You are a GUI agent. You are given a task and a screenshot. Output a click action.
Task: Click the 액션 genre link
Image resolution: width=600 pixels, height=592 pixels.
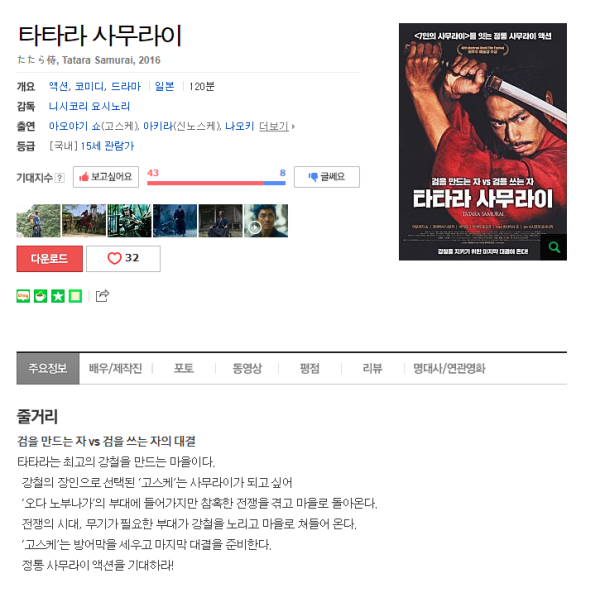click(x=59, y=86)
